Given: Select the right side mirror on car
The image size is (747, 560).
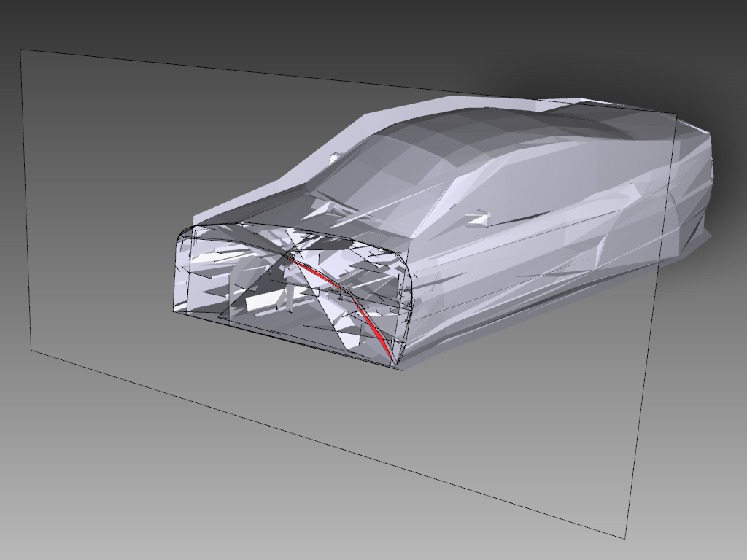Looking at the screenshot, I should [x=478, y=217].
